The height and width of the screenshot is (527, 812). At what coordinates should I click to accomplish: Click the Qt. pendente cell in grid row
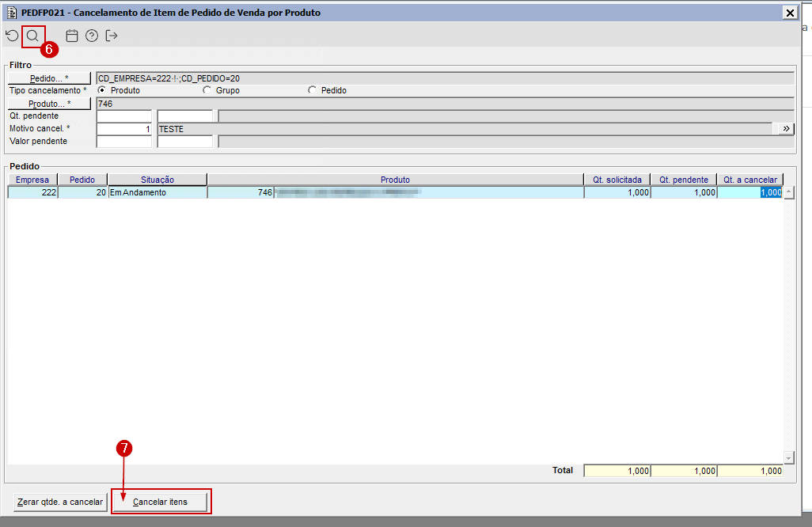[684, 192]
